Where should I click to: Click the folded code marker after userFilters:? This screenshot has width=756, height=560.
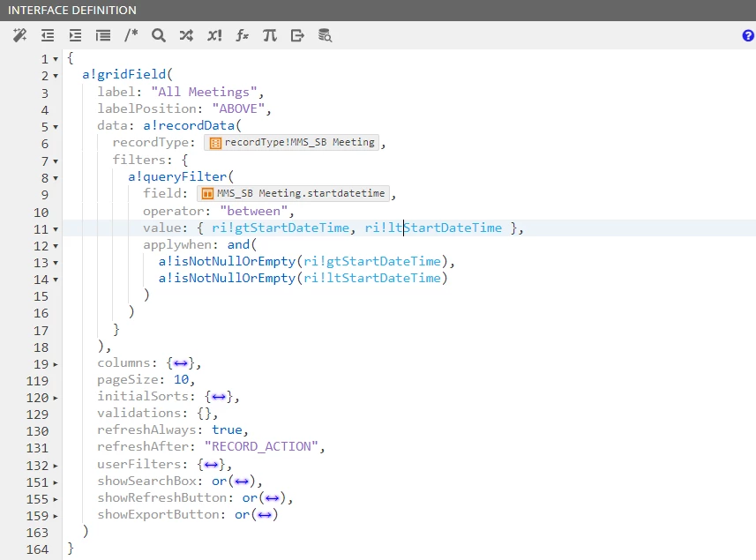pos(211,465)
